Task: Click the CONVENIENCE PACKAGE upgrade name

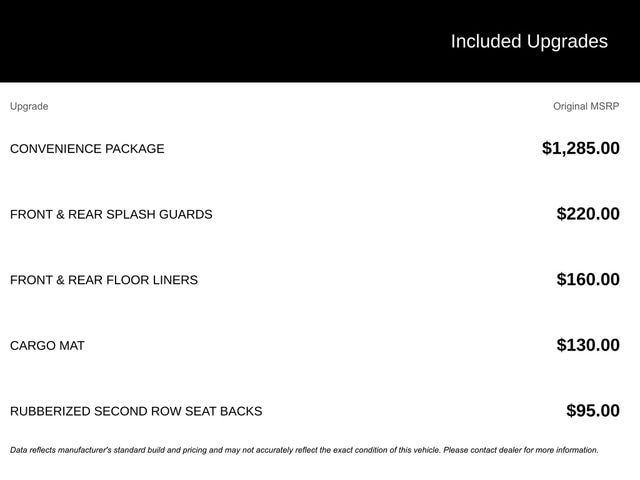Action: [x=87, y=149]
